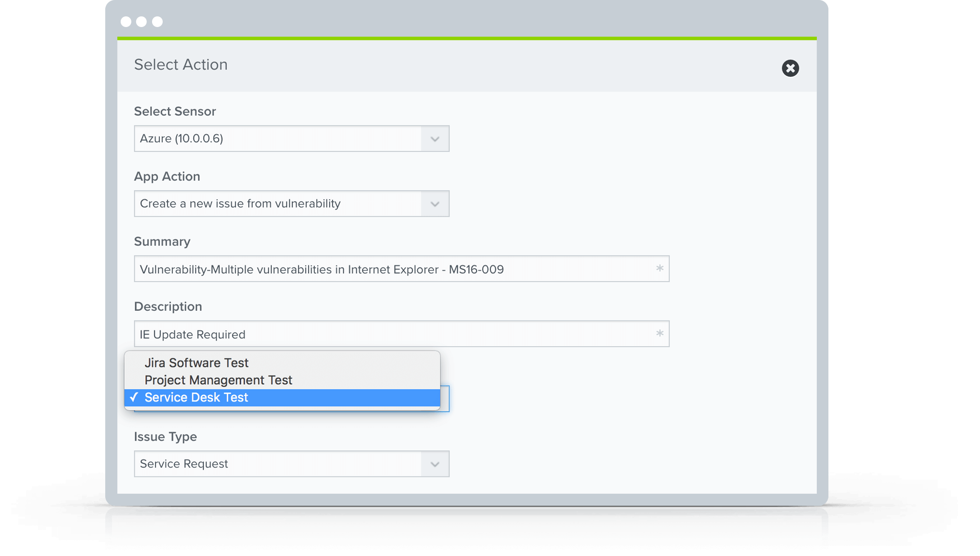Close the Select Action dialog
Viewport: 980px width, 556px height.
(790, 68)
